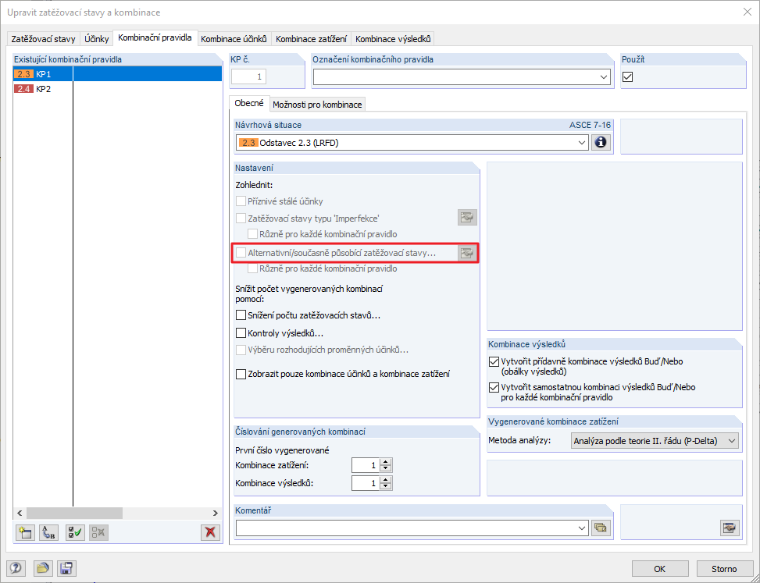Check Zobrazit pouze kombinace účinků a zatížení
The width and height of the screenshot is (760, 583).
pos(241,374)
